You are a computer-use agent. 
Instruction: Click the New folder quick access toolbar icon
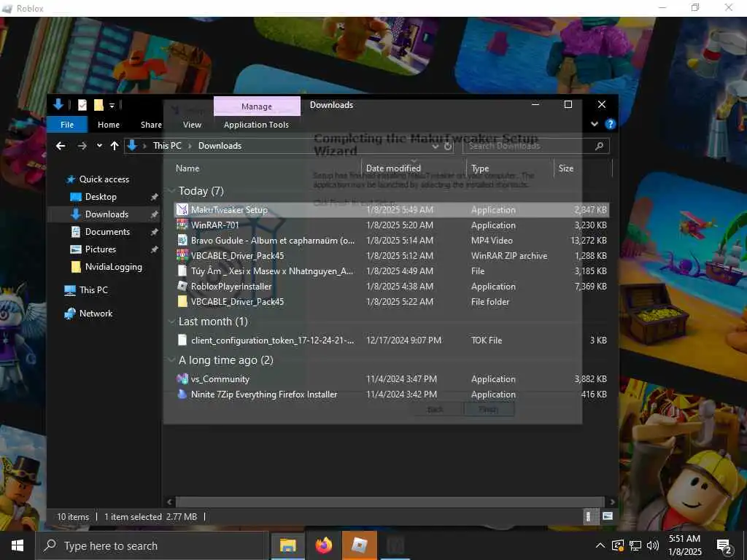(x=98, y=105)
